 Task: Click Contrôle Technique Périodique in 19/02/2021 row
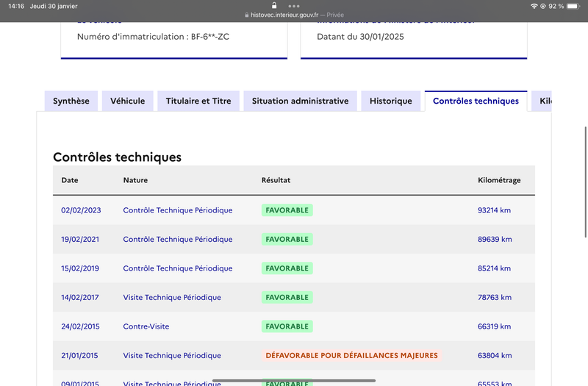178,240
